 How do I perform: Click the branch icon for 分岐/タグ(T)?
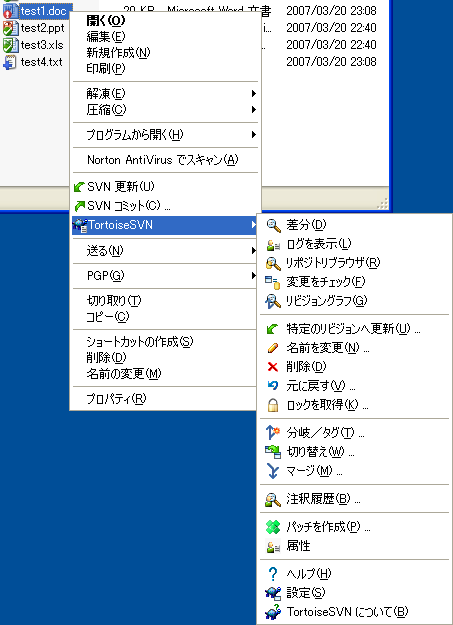point(273,433)
